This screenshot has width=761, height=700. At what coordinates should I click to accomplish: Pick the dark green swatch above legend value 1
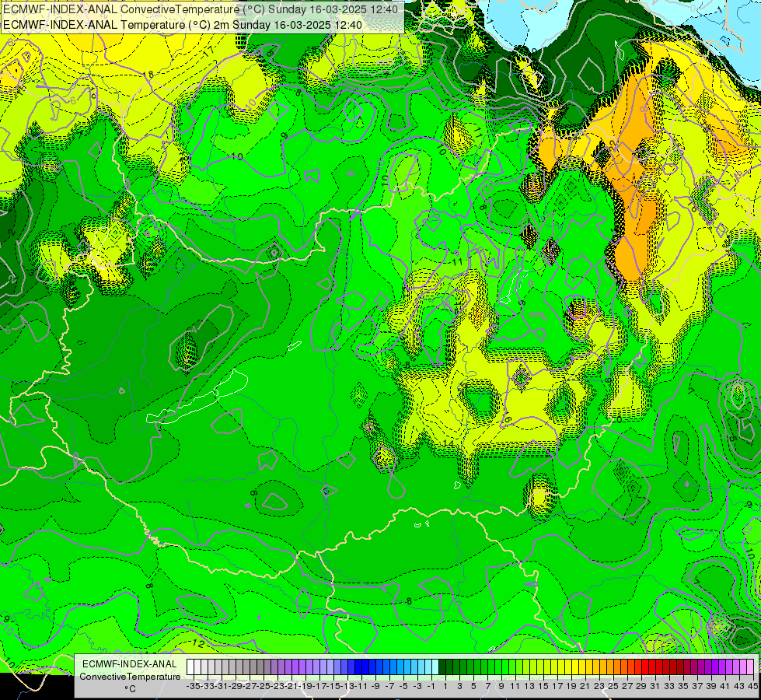(442, 667)
